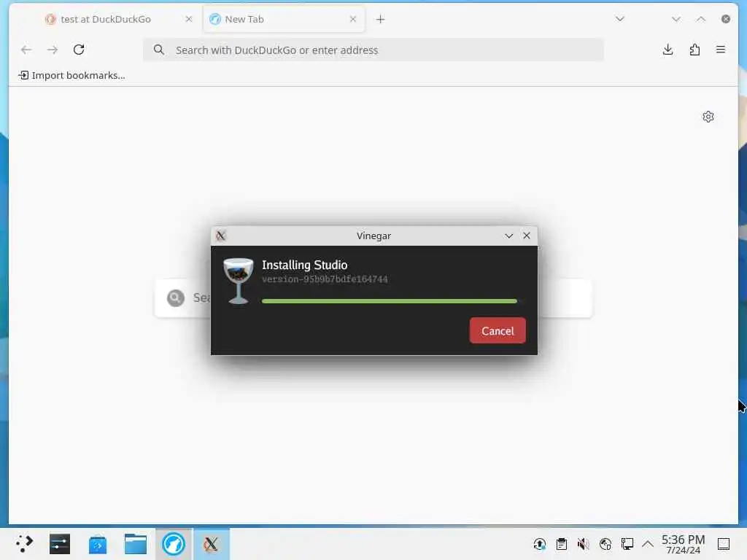Open Discover software center from taskbar

98,544
